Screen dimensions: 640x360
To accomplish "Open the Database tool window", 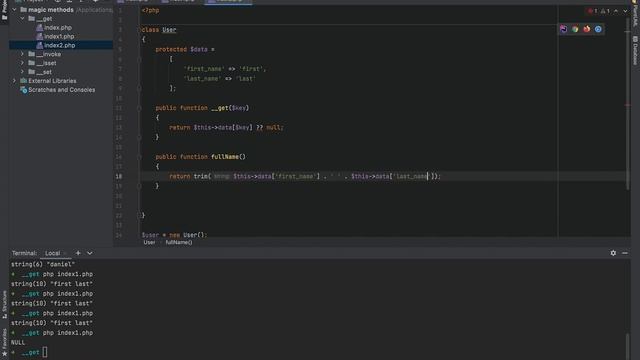I will coord(635,51).
